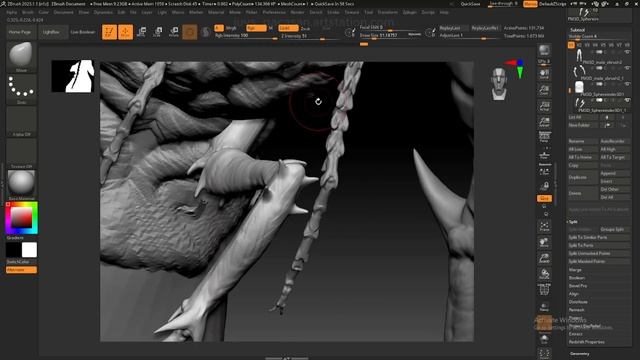The height and width of the screenshot is (360, 640).
Task: Click the lock camera icon on right shelf
Action: click(544, 187)
